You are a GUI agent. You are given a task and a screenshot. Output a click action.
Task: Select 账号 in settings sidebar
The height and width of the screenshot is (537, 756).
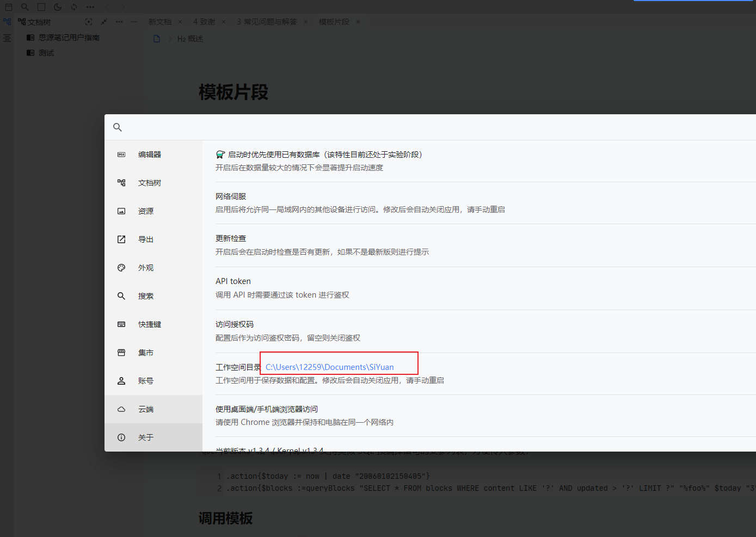(145, 381)
